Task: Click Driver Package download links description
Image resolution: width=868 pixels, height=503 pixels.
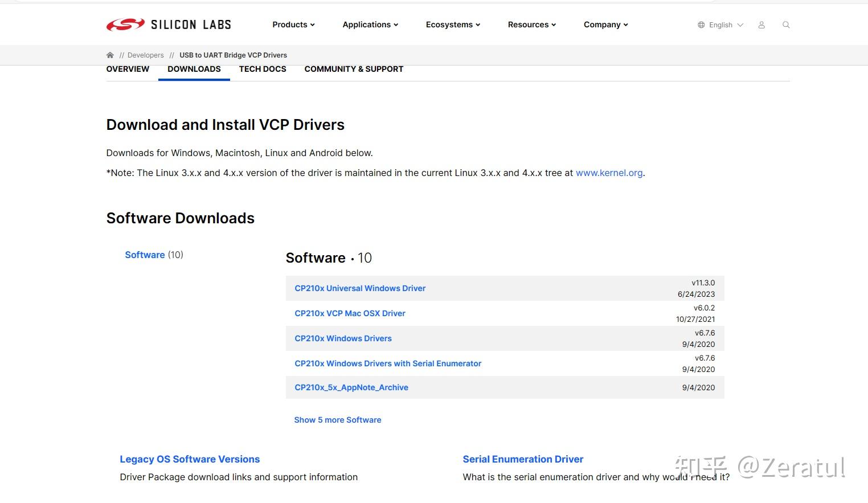Action: [x=239, y=477]
